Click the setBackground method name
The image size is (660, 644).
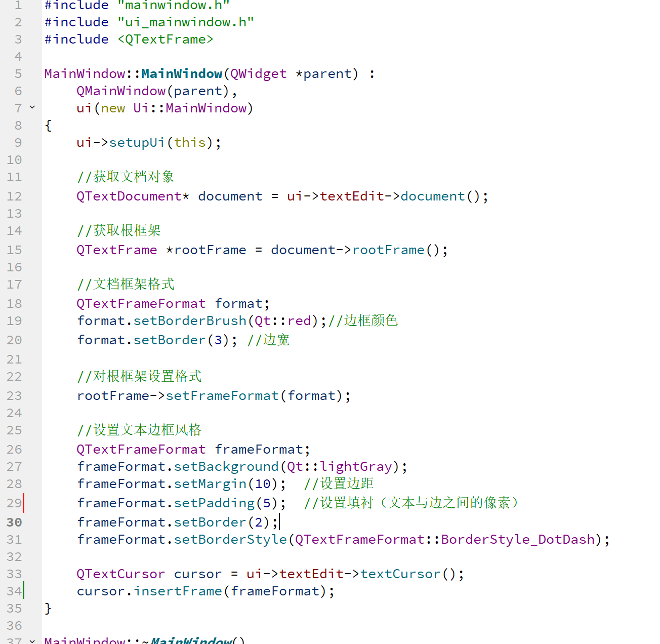click(226, 467)
